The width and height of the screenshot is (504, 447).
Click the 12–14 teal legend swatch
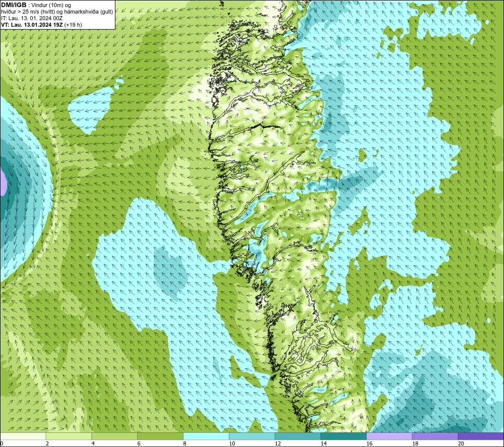click(298, 436)
